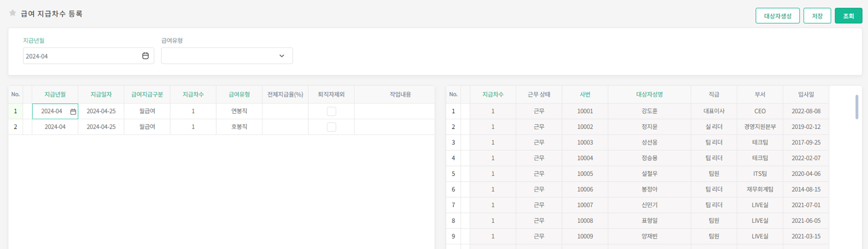Click employee number 10005 cell
This screenshot has height=249, width=868.
(585, 174)
